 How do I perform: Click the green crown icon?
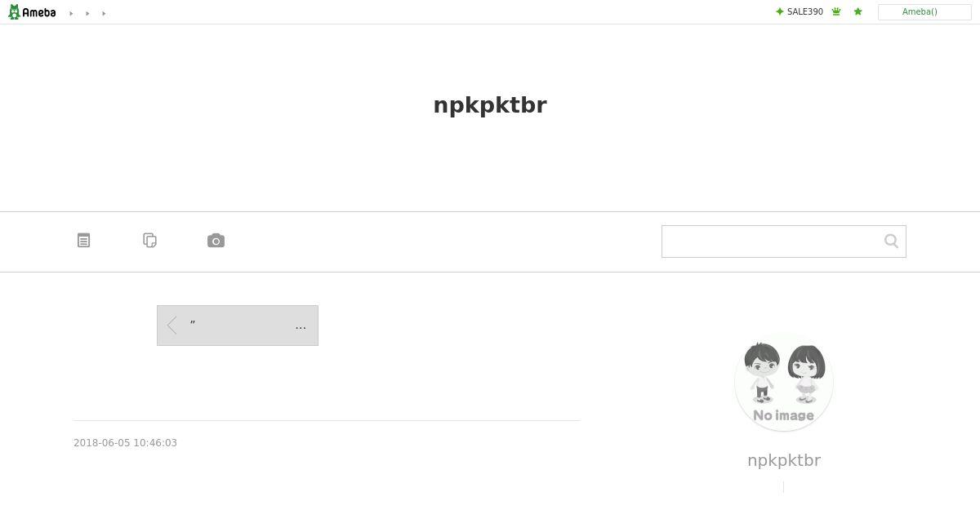tap(836, 11)
